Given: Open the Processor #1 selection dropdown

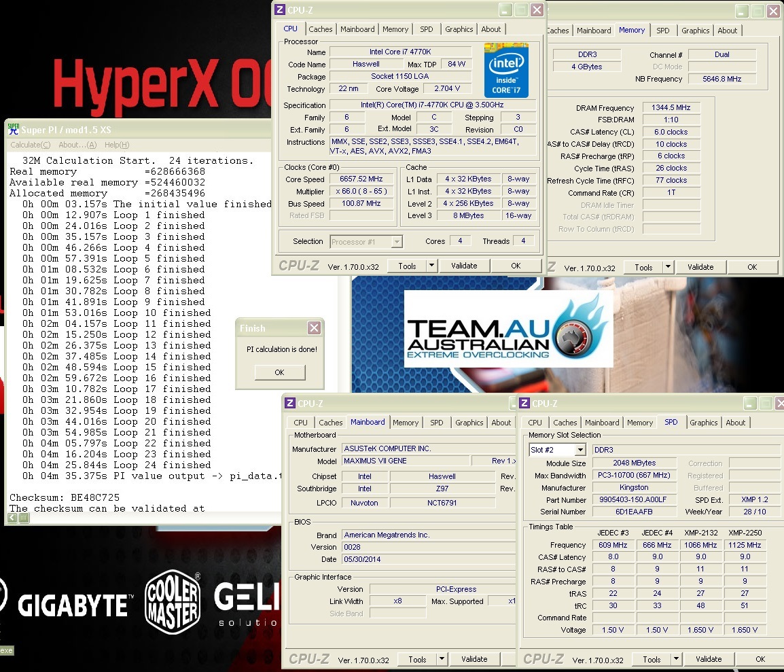Looking at the screenshot, I should coord(397,242).
